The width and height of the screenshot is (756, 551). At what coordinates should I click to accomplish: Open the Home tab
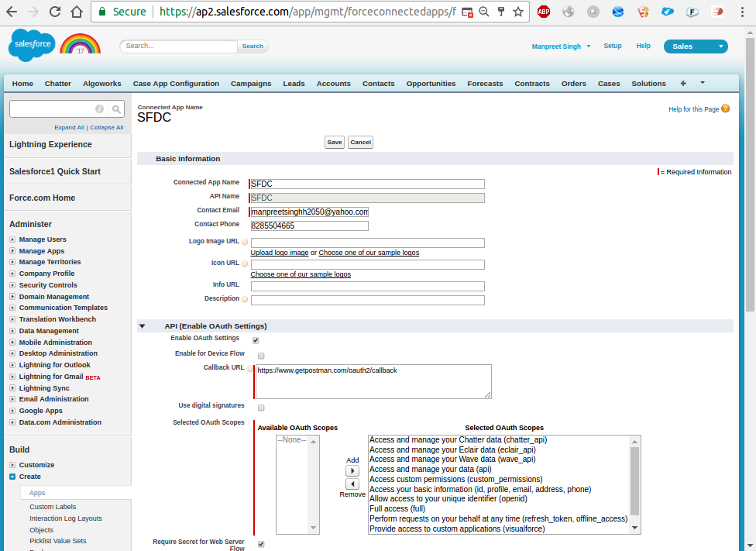22,84
